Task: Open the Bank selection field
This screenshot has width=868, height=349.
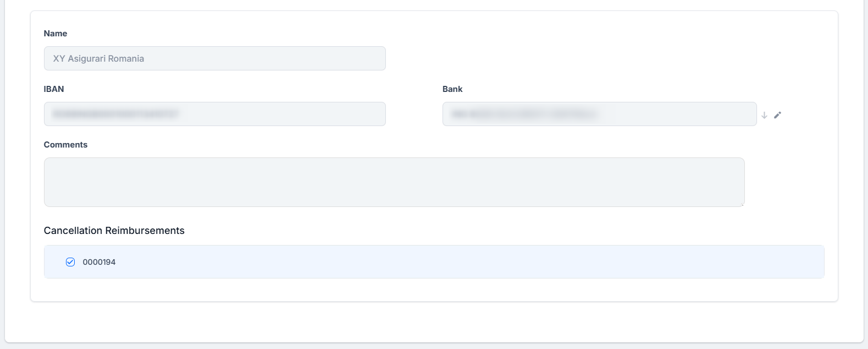Action: [599, 114]
